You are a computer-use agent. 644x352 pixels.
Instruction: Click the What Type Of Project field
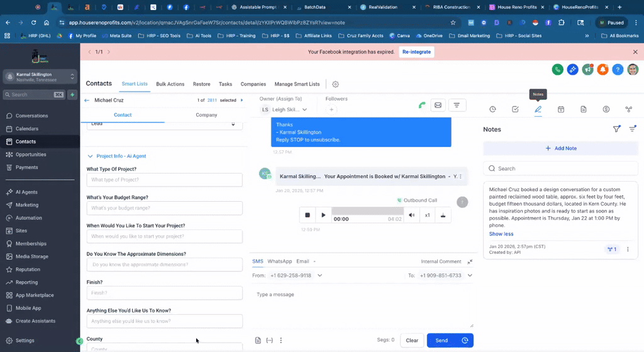(x=164, y=180)
